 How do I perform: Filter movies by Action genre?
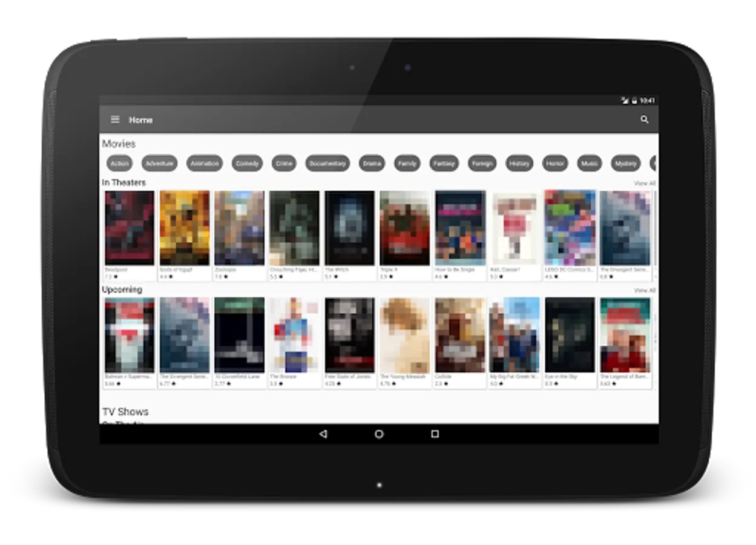(x=120, y=163)
